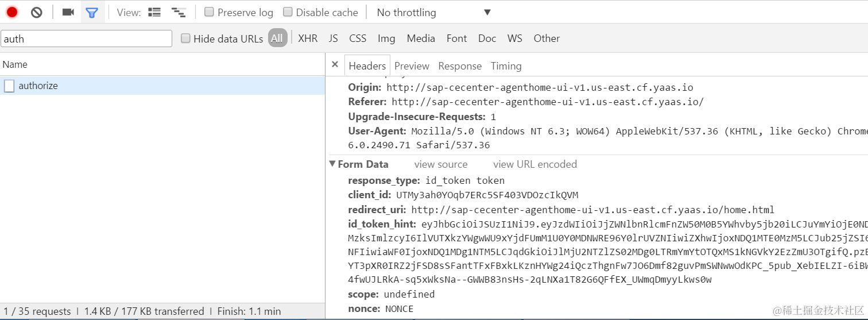Open the Response tab
Viewport: 868px width, 320px height.
coord(460,66)
